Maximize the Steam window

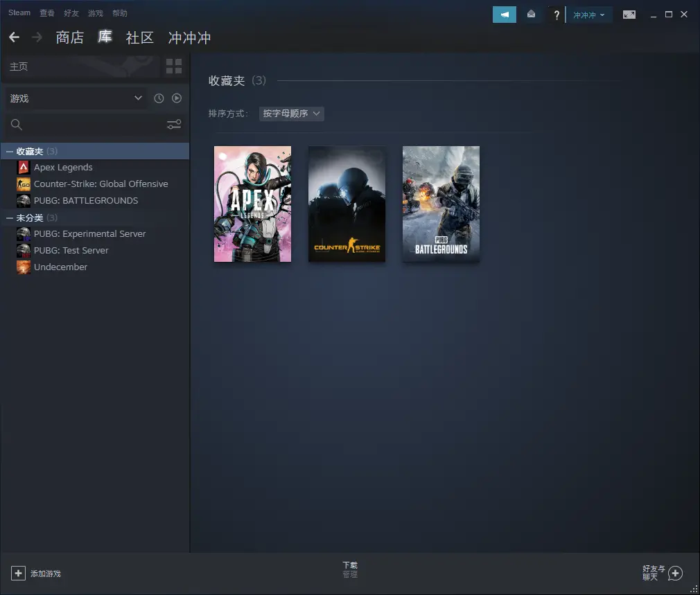click(669, 15)
